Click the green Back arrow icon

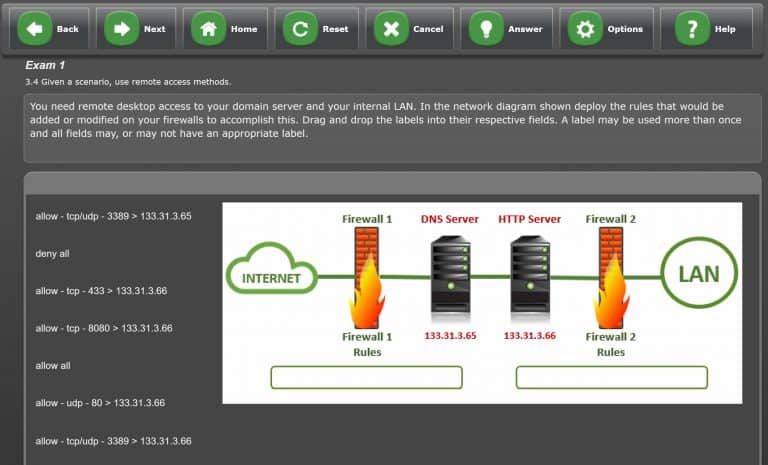pos(35,29)
